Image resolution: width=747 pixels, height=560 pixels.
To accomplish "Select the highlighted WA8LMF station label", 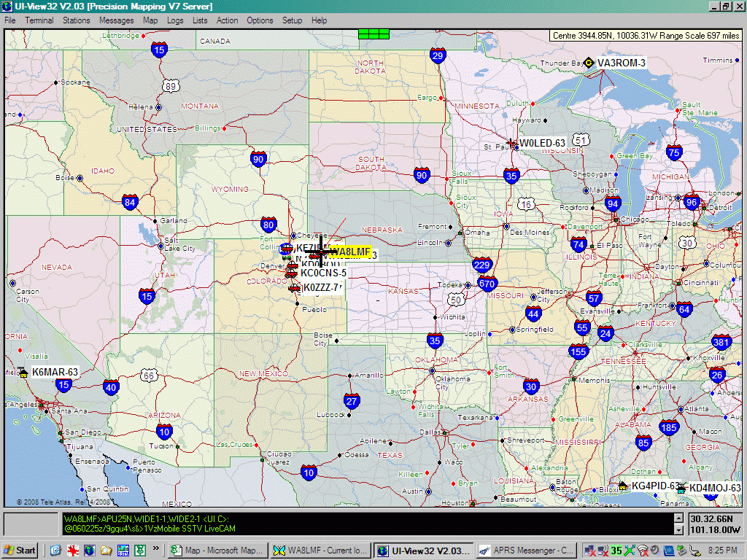I will (x=350, y=252).
